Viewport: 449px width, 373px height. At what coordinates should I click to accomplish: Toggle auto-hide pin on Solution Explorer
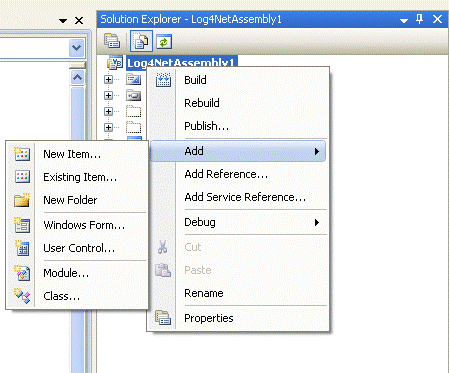pyautogui.click(x=420, y=19)
